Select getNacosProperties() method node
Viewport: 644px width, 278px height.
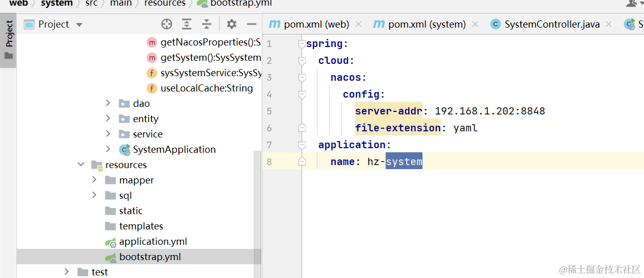pyautogui.click(x=204, y=42)
